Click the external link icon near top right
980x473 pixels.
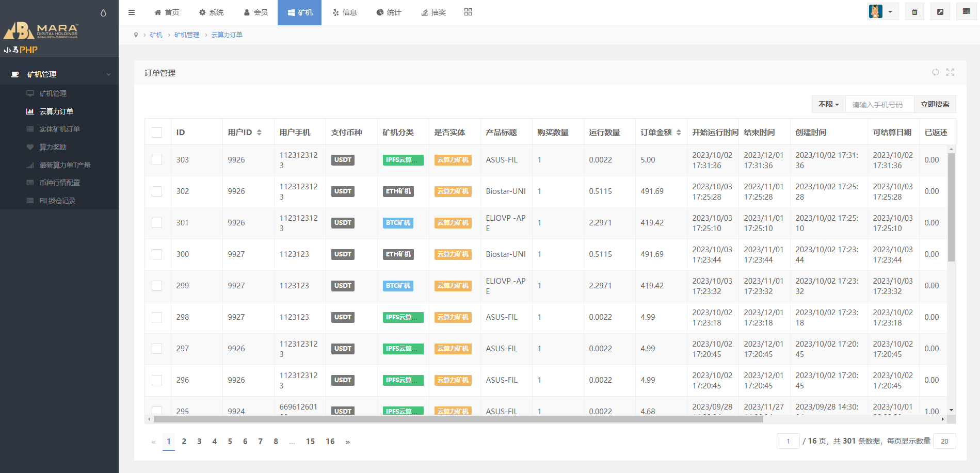940,11
